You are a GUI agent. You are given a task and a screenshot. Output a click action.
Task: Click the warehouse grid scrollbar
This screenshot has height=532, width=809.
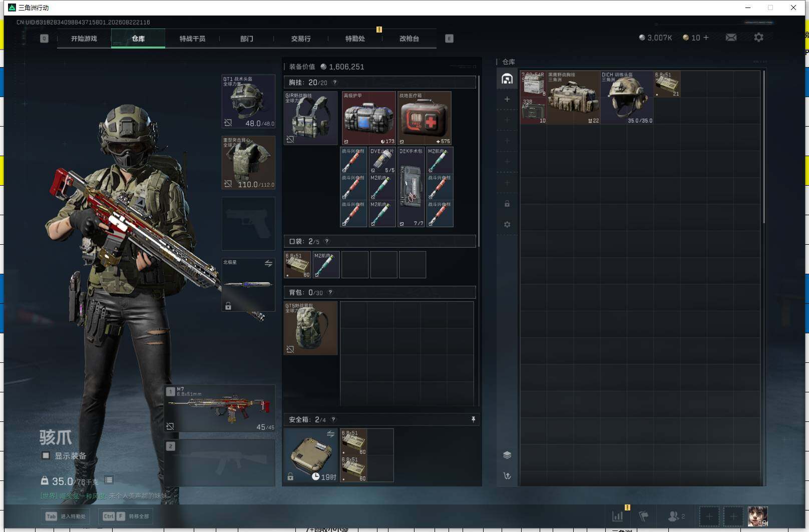click(763, 147)
